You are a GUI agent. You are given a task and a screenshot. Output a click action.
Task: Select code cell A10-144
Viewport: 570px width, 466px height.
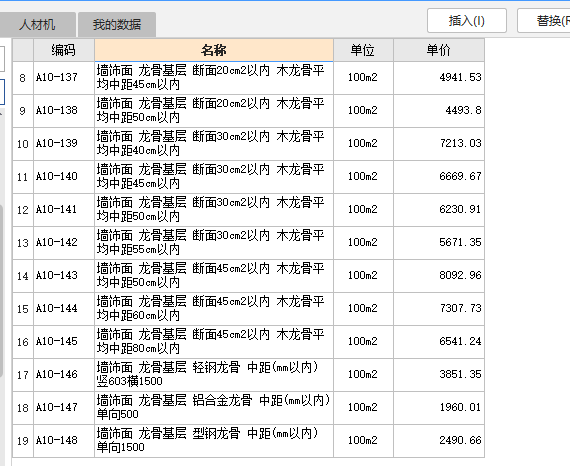[64, 309]
